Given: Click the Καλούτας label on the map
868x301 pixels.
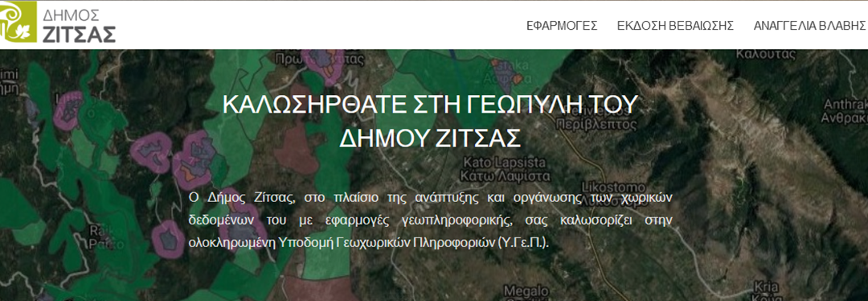Looking at the screenshot, I should (766, 54).
